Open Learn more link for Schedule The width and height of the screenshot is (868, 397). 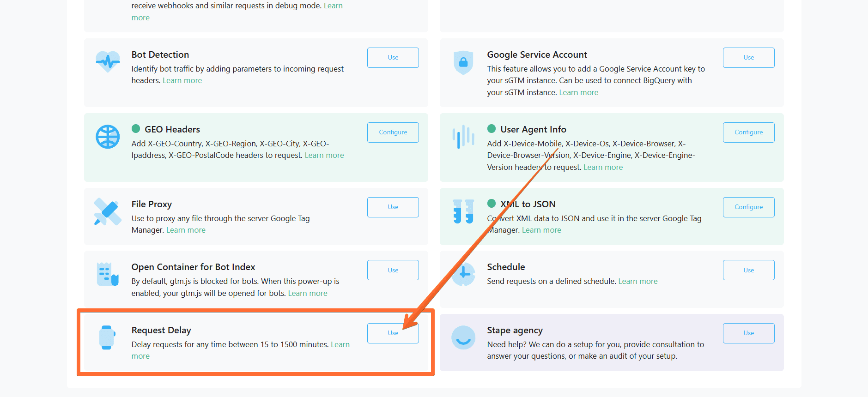click(x=638, y=282)
